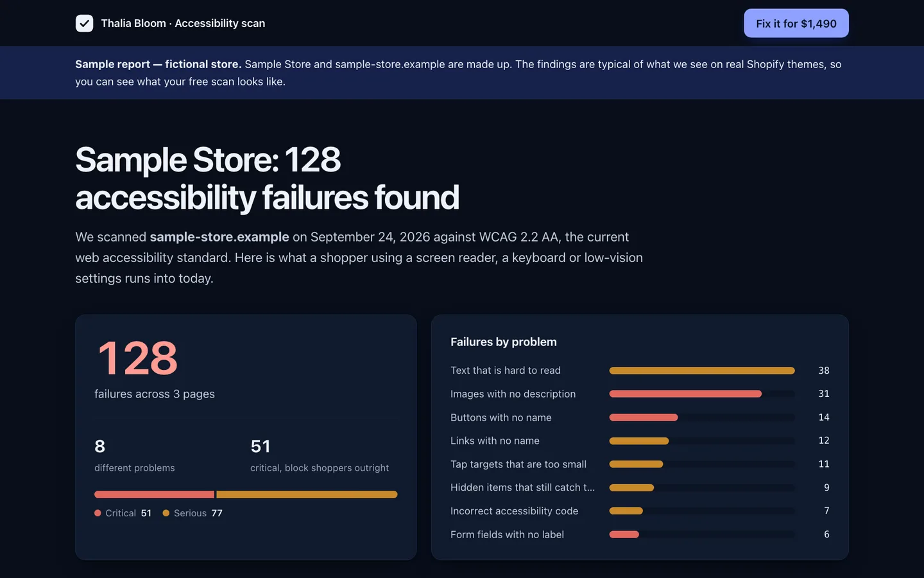Image resolution: width=924 pixels, height=578 pixels.
Task: Click the 'different problems' label
Action: [x=135, y=468]
